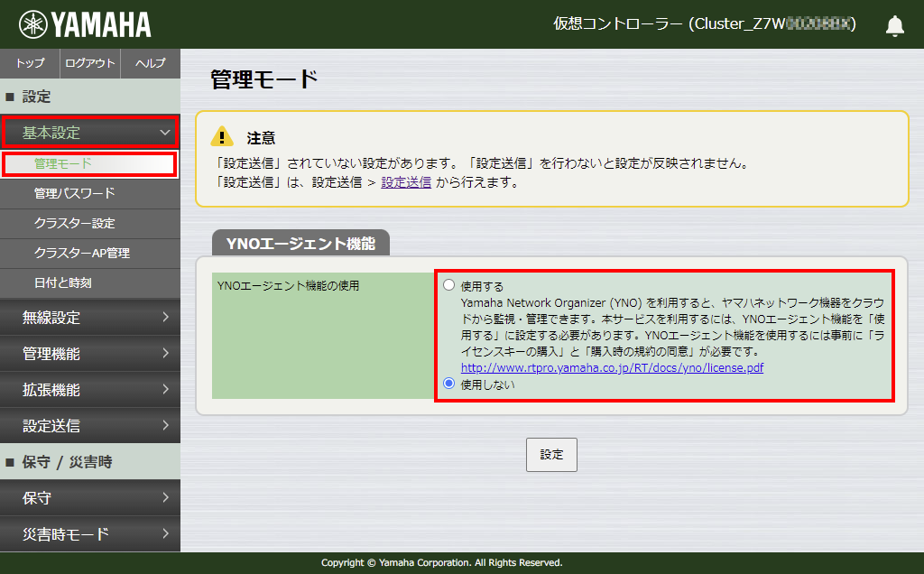Follow the 設定送信 link in the notice

tap(405, 182)
